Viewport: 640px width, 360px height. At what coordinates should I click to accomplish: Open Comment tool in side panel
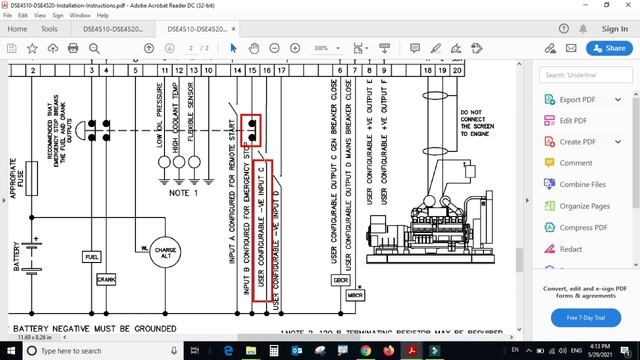point(576,163)
